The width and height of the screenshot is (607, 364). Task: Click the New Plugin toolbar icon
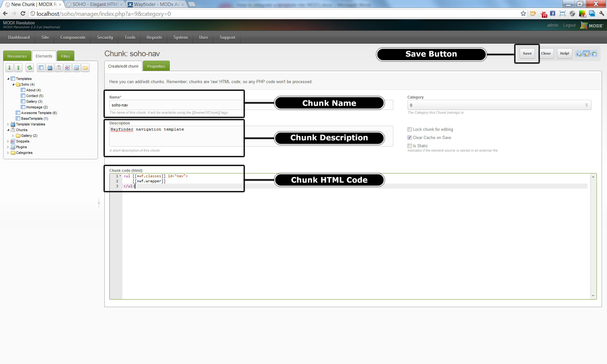[x=77, y=68]
